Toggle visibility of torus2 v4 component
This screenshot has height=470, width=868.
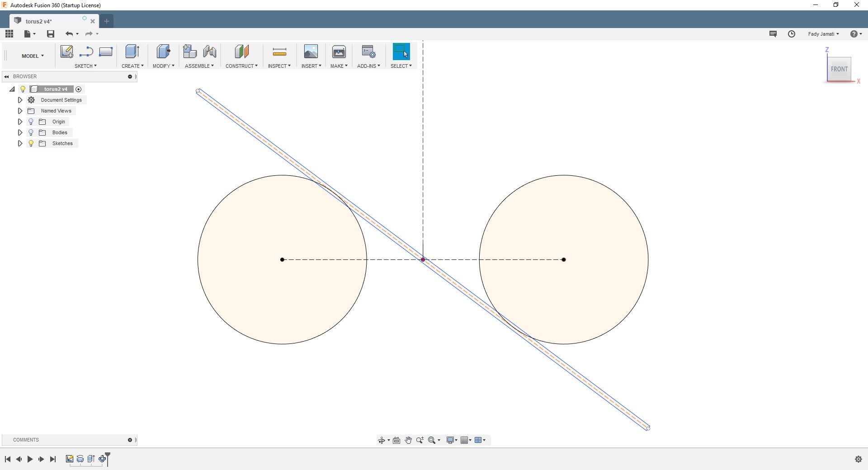click(x=23, y=89)
